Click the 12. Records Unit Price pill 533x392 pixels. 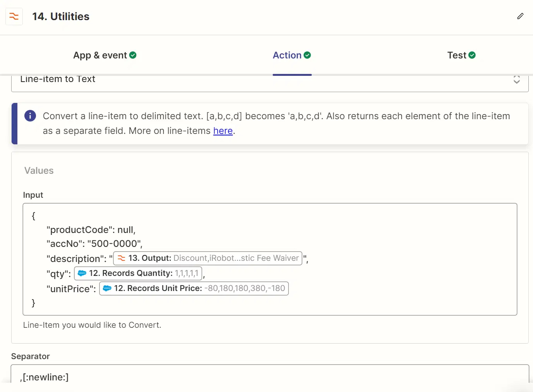tap(194, 288)
